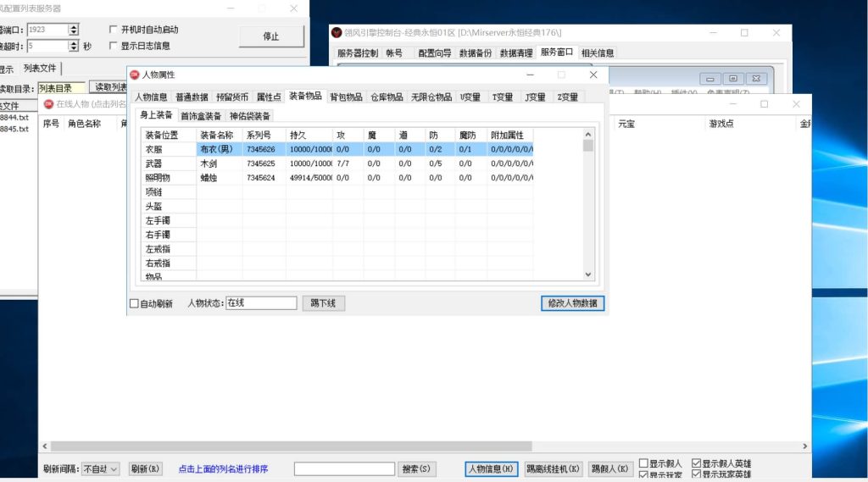The image size is (868, 482).
Task: Click the 踢离线挂机(K) button
Action: click(x=553, y=468)
